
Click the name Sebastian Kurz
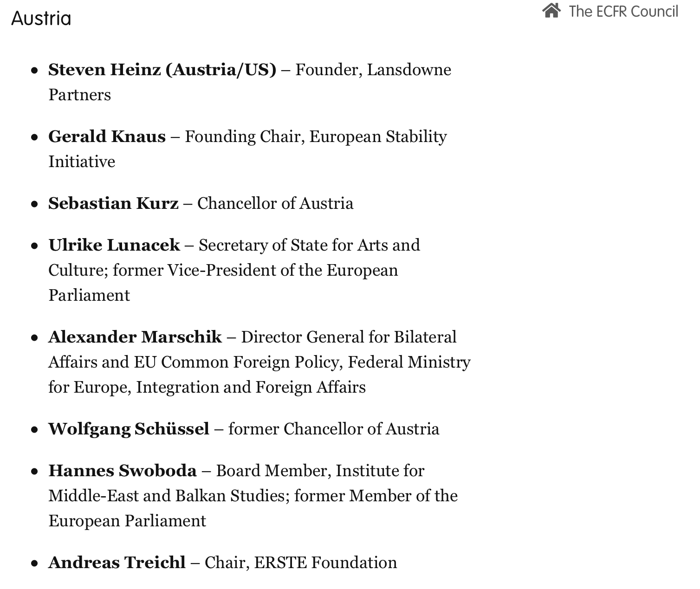coord(113,203)
